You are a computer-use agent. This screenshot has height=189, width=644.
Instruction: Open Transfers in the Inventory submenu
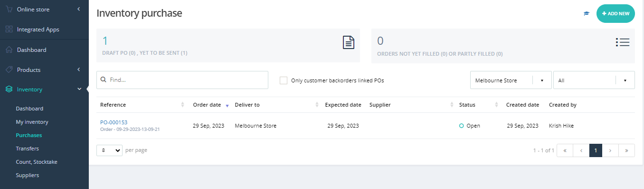(27, 149)
